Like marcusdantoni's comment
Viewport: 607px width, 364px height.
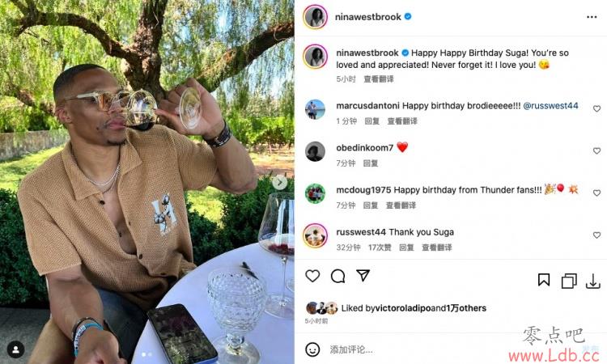point(596,108)
